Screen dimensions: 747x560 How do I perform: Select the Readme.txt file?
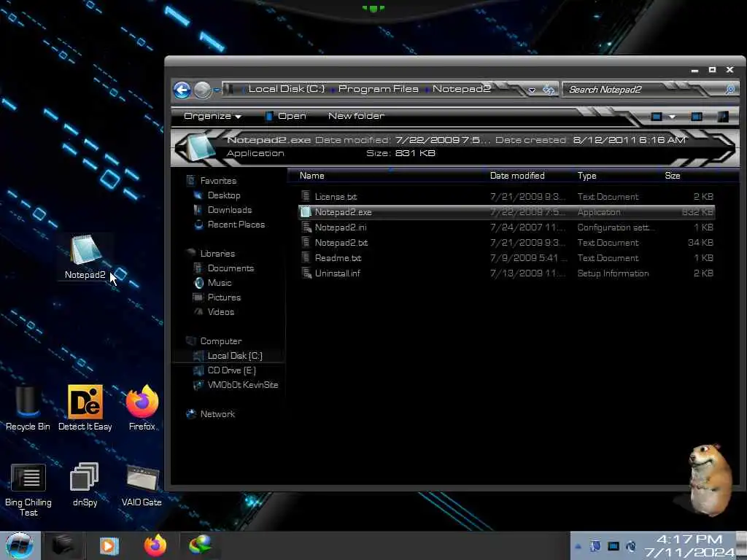coord(507,257)
